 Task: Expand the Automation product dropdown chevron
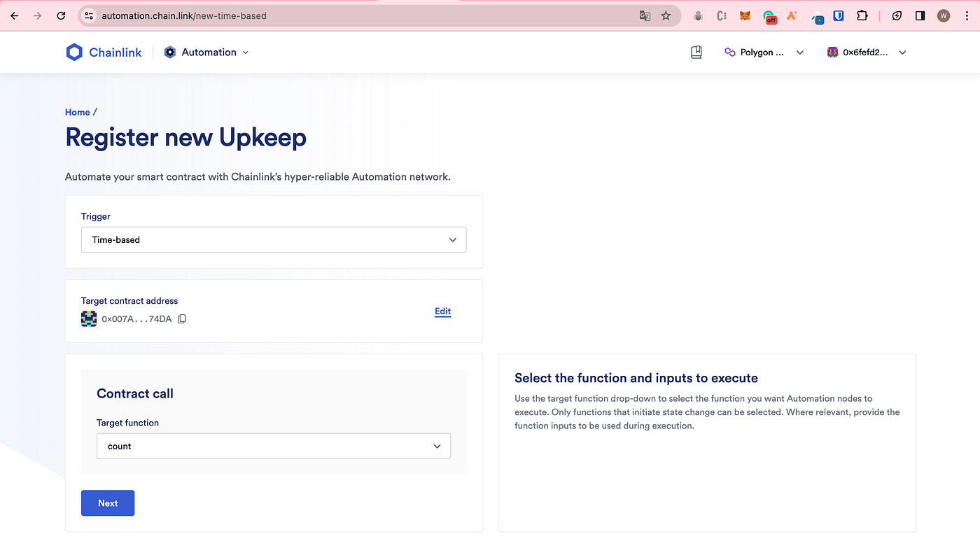coord(245,52)
